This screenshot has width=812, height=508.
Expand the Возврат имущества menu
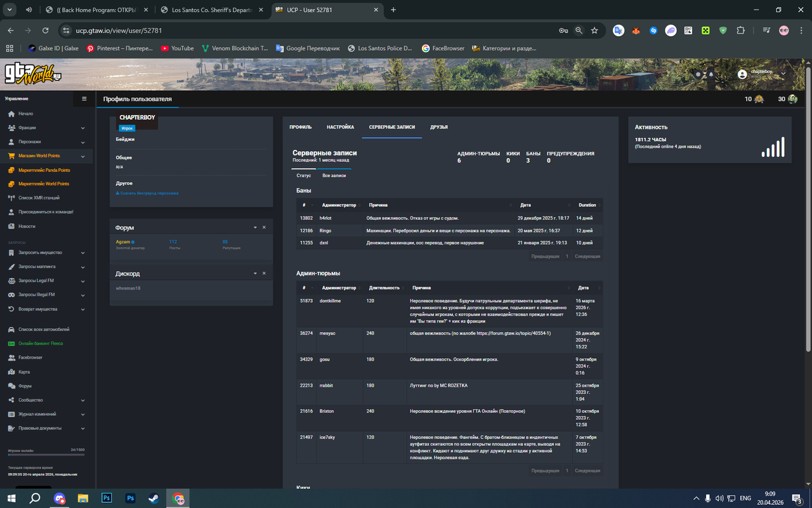coord(83,309)
